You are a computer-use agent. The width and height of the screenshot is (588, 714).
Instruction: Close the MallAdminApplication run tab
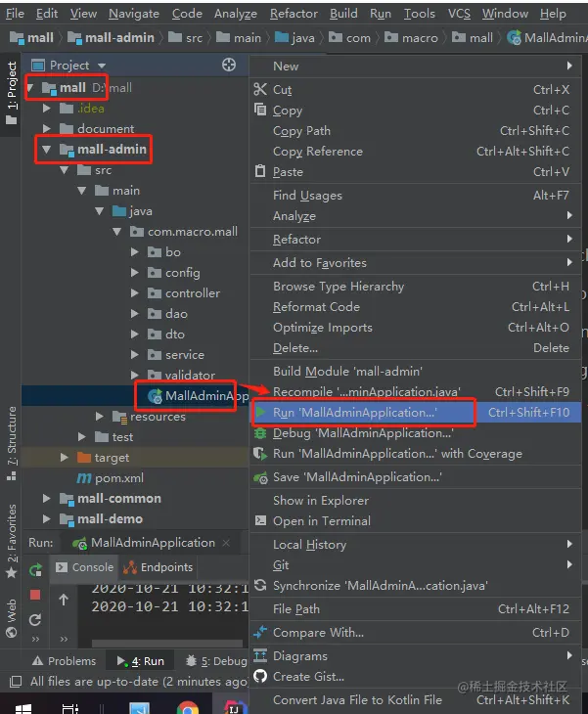(226, 542)
